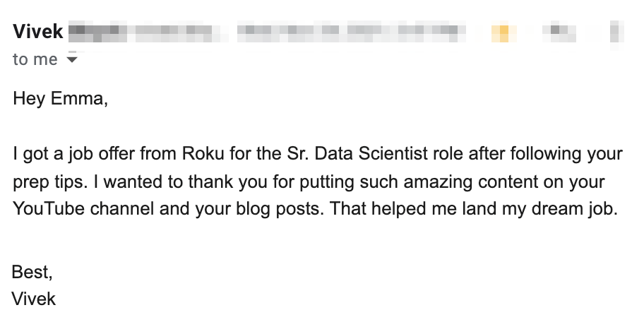Image resolution: width=644 pixels, height=322 pixels.
Task: Click the "Best," closing line
Action: 32,272
